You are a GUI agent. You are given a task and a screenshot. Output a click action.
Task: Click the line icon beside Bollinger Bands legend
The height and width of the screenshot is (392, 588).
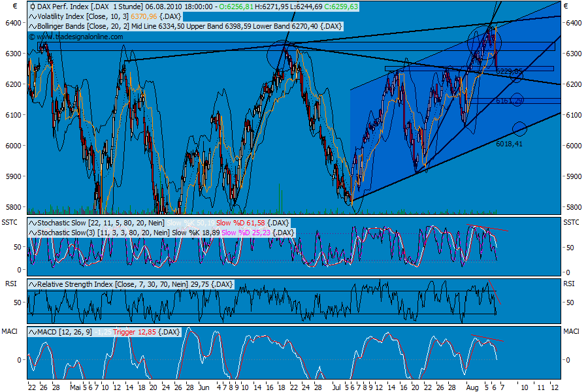tap(33, 26)
